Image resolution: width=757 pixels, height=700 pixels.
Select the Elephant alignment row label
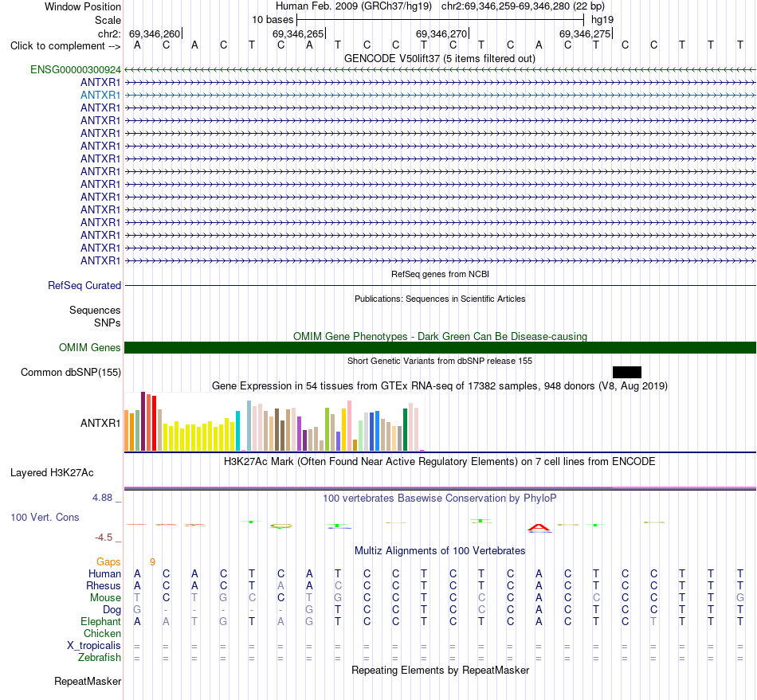(101, 621)
